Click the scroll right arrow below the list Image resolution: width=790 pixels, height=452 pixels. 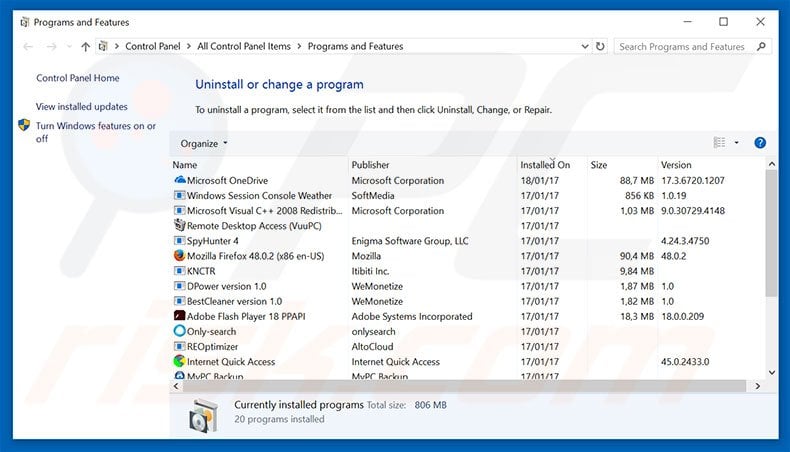(757, 386)
